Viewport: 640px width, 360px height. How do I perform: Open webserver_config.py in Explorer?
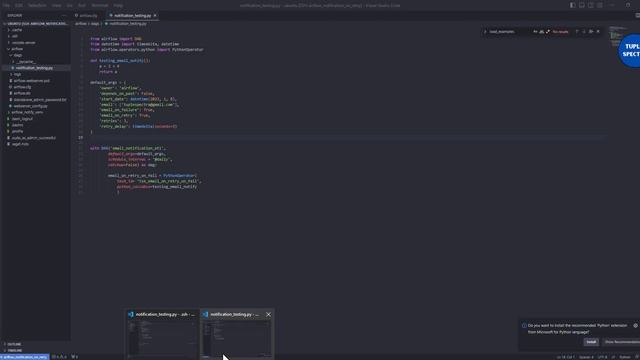[30, 106]
